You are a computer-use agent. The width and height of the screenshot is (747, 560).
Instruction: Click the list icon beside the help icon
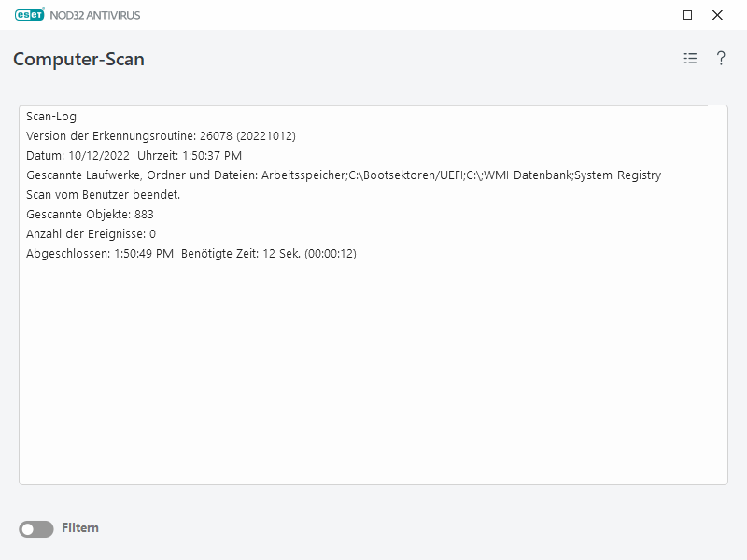tap(689, 58)
